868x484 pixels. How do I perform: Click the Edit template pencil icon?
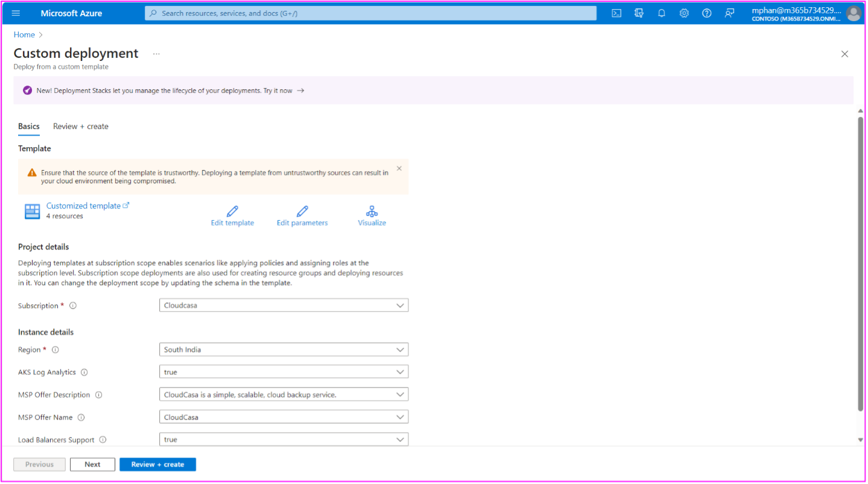[x=232, y=212]
